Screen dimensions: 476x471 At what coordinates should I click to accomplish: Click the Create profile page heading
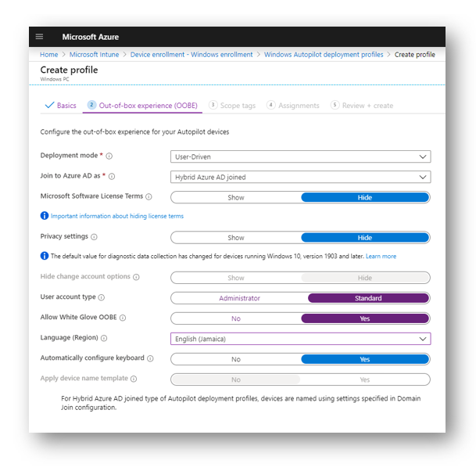[x=69, y=70]
